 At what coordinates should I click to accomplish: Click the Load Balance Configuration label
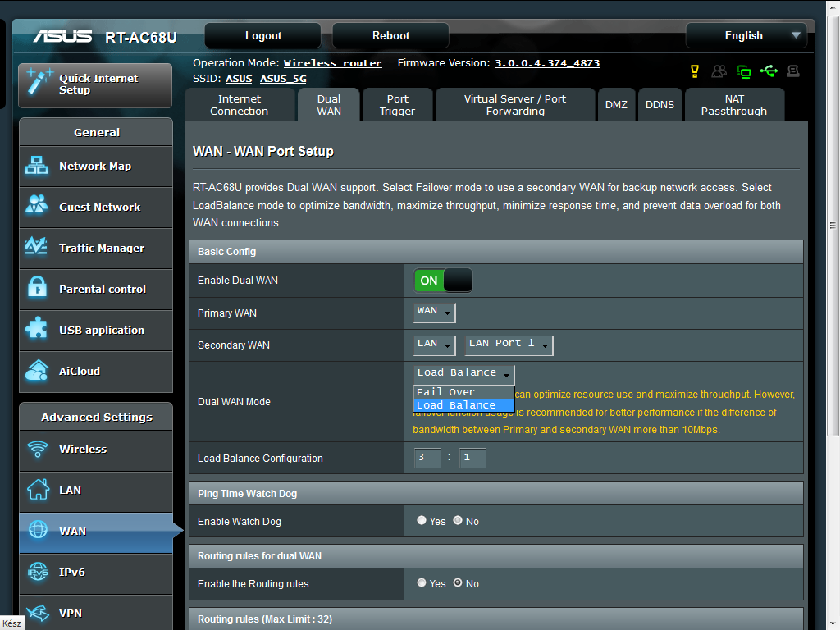tap(260, 458)
